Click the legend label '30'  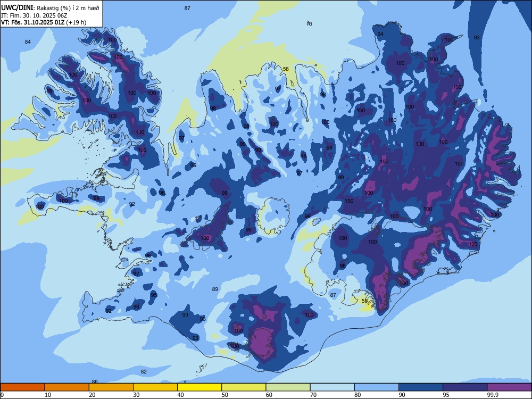[x=136, y=395]
